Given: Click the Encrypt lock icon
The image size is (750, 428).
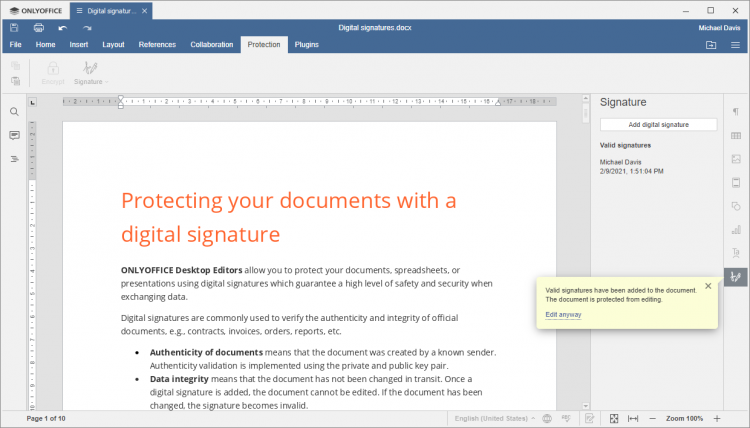Looking at the screenshot, I should click(53, 68).
